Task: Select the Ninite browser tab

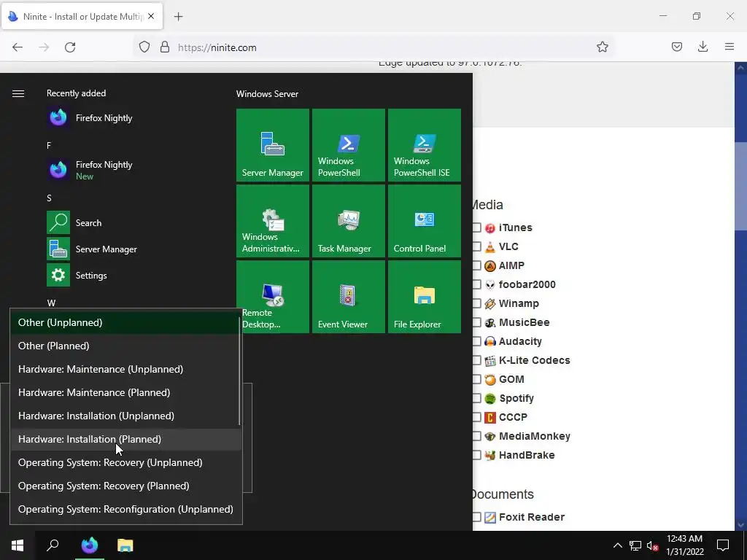Action: (x=82, y=17)
